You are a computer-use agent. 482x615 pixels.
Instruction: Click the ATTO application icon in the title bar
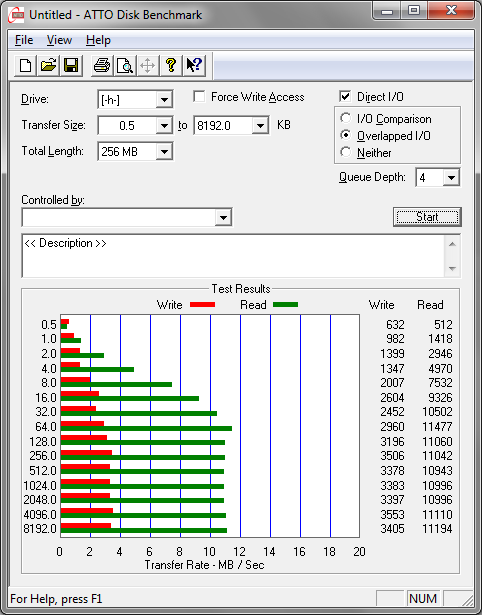(x=16, y=15)
